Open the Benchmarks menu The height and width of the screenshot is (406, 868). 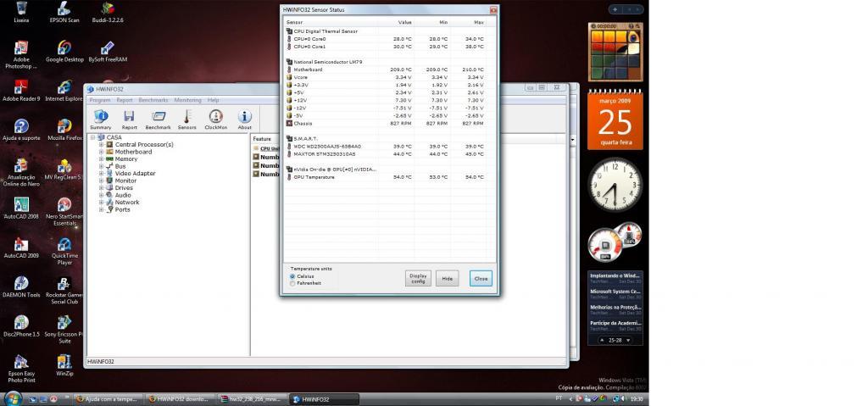point(153,100)
